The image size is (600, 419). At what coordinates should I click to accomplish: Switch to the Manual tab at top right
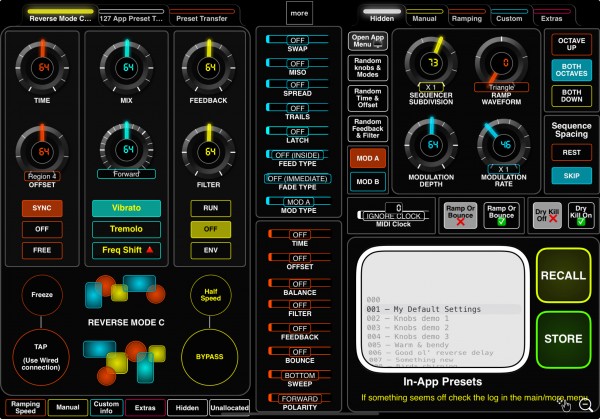pos(424,16)
